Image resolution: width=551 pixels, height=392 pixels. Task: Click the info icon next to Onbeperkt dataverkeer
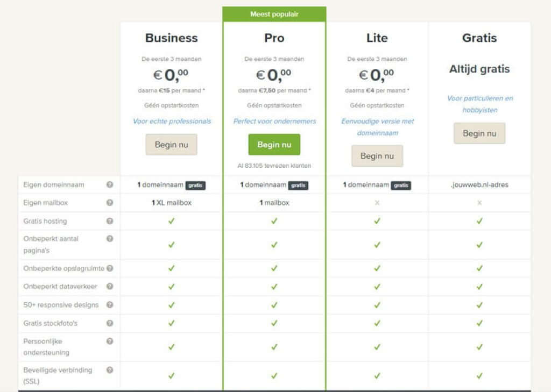110,287
